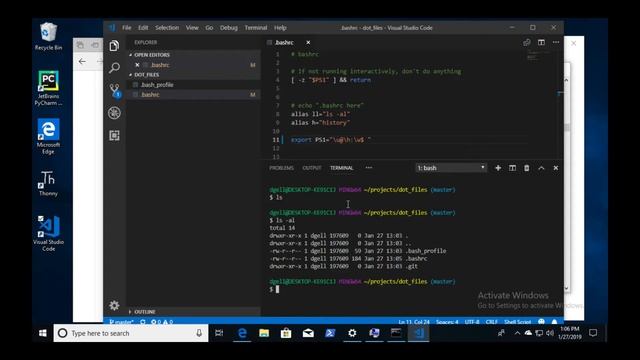Change line ending via CRLF
The width and height of the screenshot is (640, 360).
491,322
